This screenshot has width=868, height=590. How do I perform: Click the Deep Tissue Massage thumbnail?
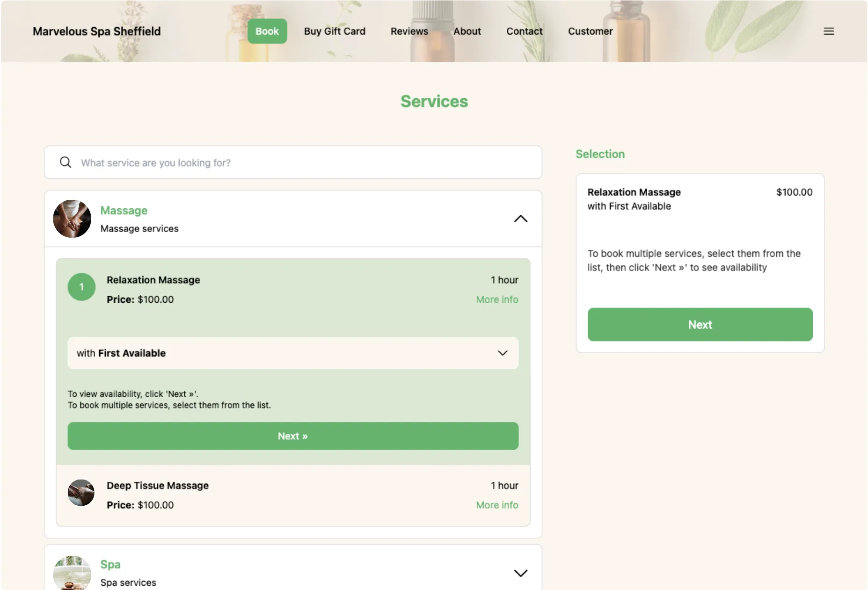click(80, 492)
